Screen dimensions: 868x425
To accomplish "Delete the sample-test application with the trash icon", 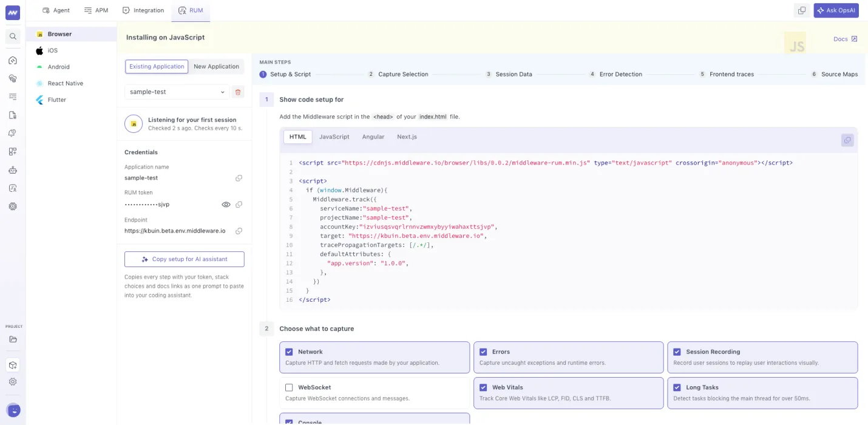I will 238,92.
